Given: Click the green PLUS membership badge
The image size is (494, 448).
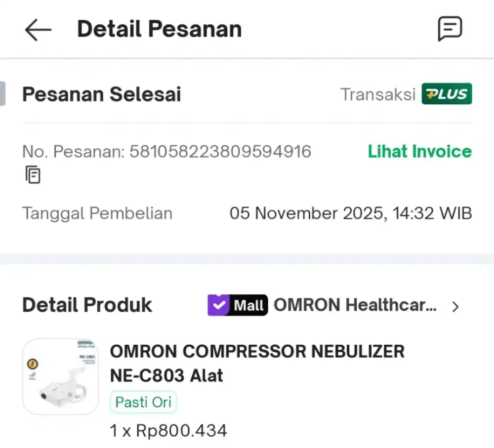Looking at the screenshot, I should 447,94.
